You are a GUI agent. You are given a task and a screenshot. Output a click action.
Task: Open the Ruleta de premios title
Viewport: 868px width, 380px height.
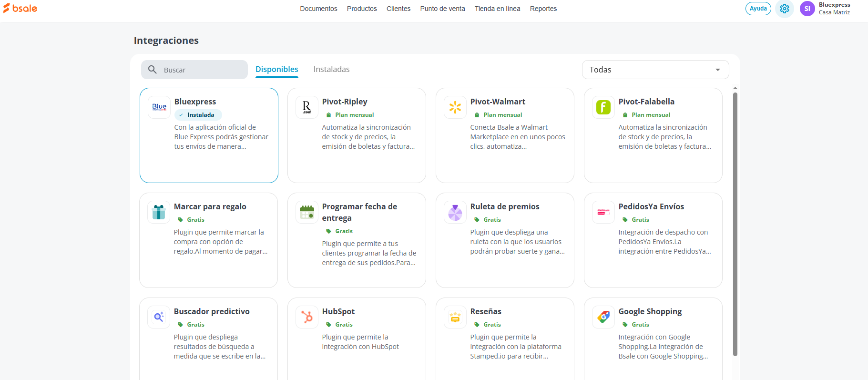pos(505,206)
